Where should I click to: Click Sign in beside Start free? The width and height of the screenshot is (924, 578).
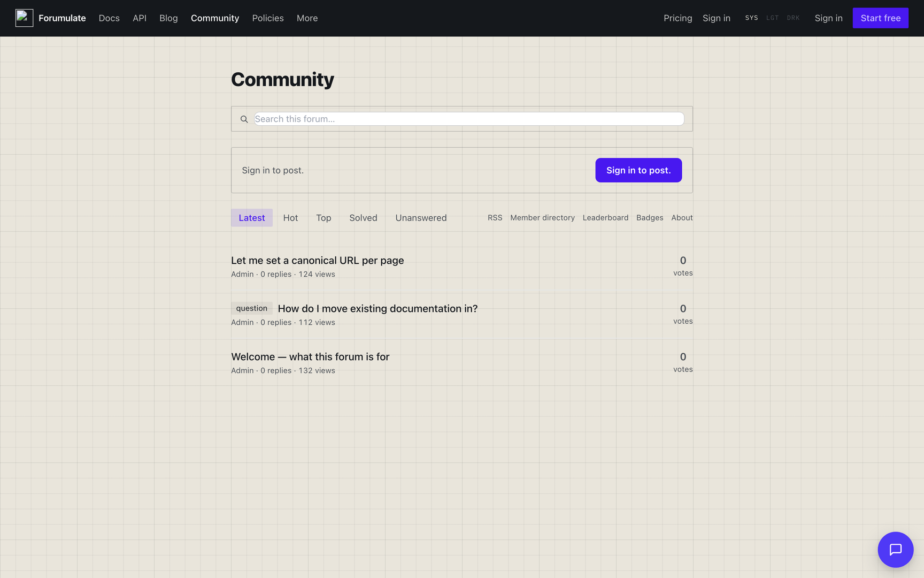click(x=829, y=18)
